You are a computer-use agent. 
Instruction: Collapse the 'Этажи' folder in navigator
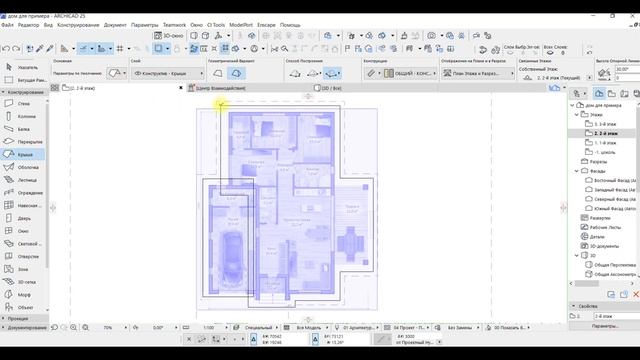tap(577, 115)
